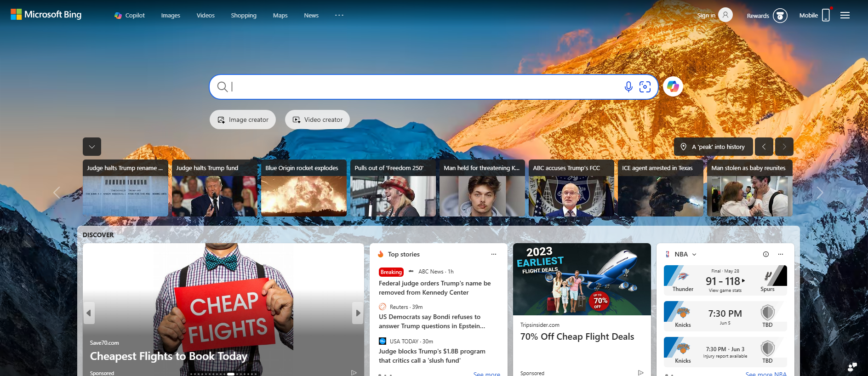Click the Spurs team logo

click(x=768, y=276)
